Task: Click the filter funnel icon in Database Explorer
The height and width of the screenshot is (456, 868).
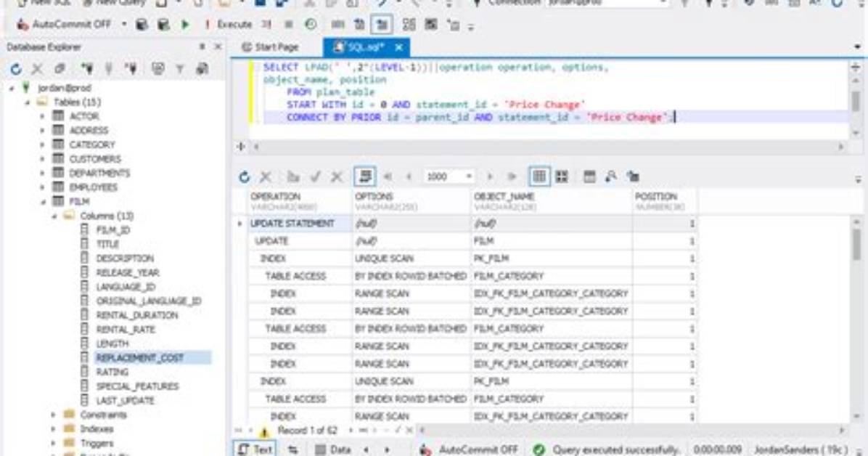Action: (x=179, y=69)
